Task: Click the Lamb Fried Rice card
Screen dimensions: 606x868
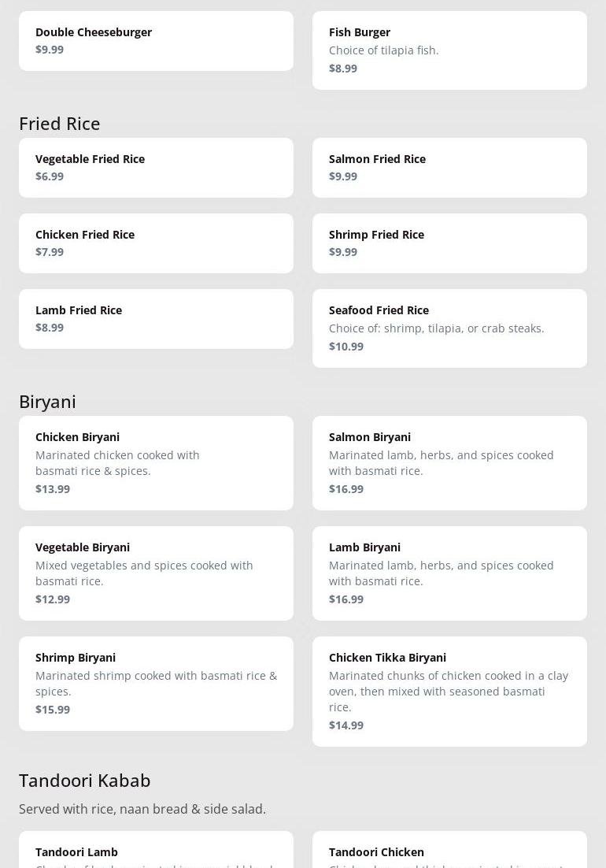Action: coord(156,318)
